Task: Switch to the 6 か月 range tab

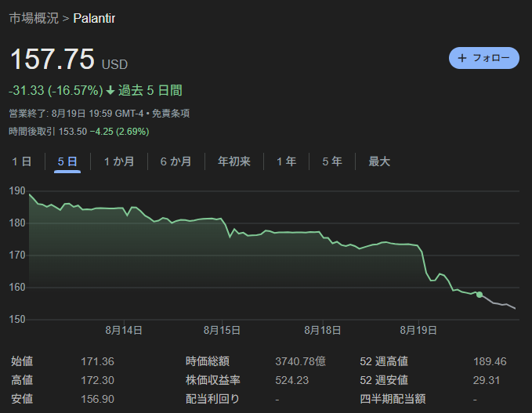Action: (176, 161)
